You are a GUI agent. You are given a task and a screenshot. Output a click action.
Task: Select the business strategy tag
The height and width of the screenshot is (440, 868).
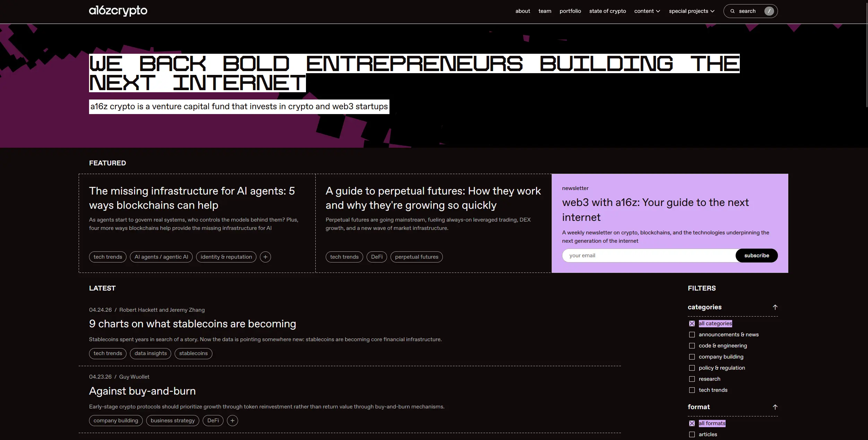[x=173, y=421]
